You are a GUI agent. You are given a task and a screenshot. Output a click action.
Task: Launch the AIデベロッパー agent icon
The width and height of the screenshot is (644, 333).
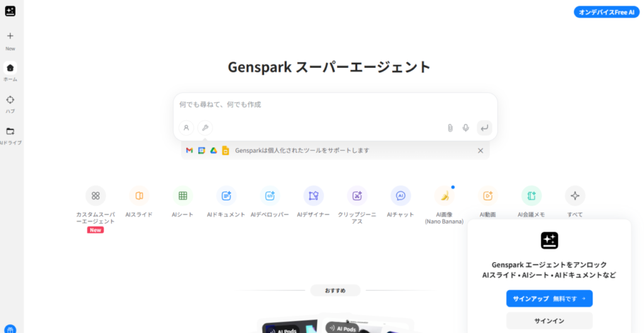point(270,195)
